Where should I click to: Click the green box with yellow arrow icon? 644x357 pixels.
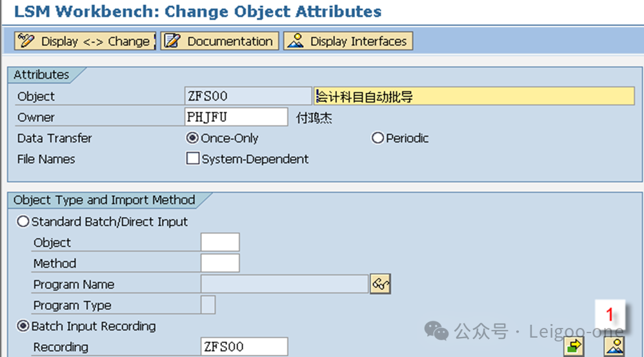point(573,347)
